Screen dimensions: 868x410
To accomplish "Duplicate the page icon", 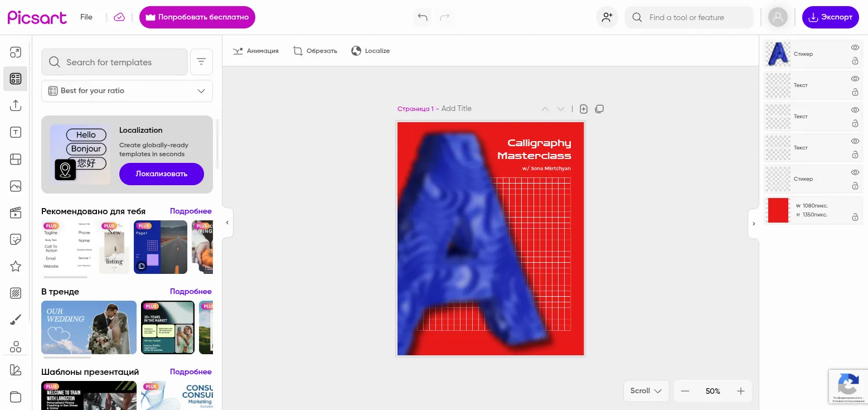I will click(x=599, y=109).
